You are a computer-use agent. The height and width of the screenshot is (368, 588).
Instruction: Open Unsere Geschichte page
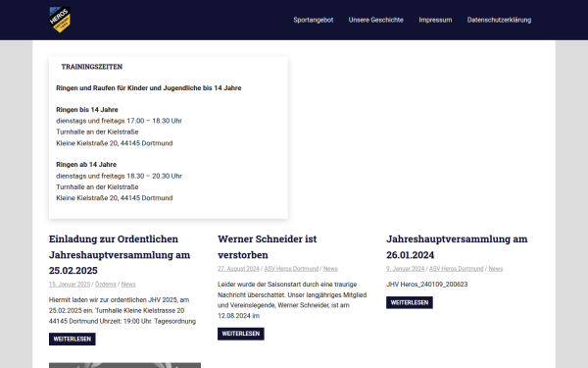[375, 20]
